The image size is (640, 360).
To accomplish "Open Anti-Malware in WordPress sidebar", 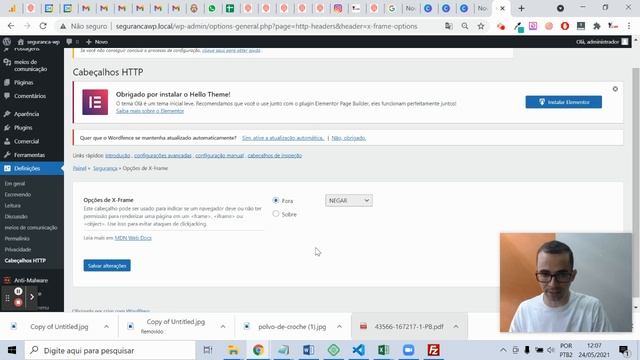I will [x=31, y=280].
